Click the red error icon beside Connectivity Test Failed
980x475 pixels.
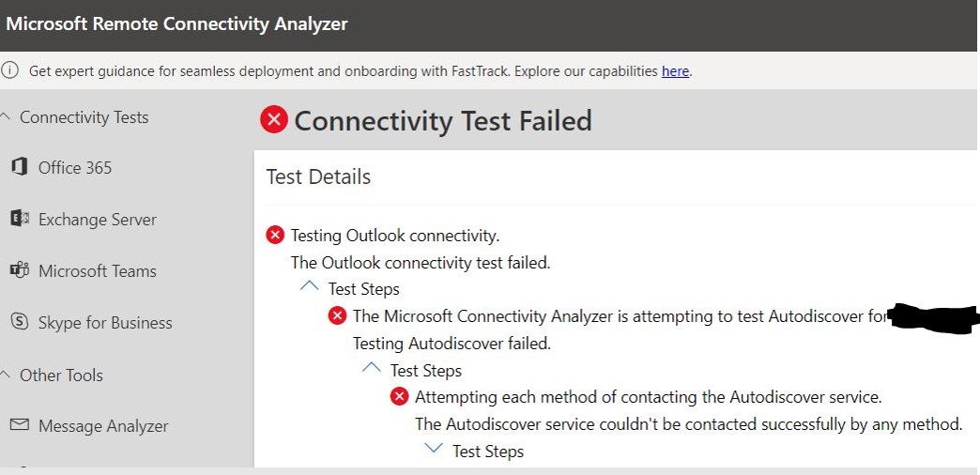(x=274, y=119)
